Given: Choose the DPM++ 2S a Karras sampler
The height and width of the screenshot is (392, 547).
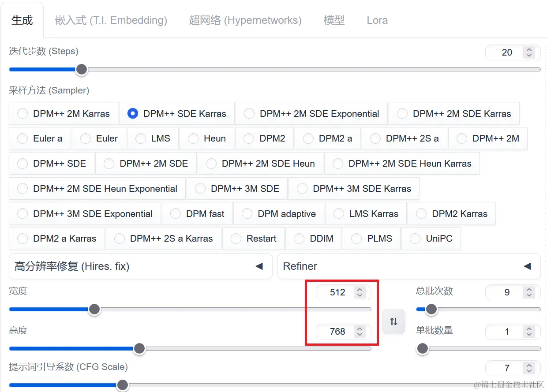Looking at the screenshot, I should click(164, 239).
